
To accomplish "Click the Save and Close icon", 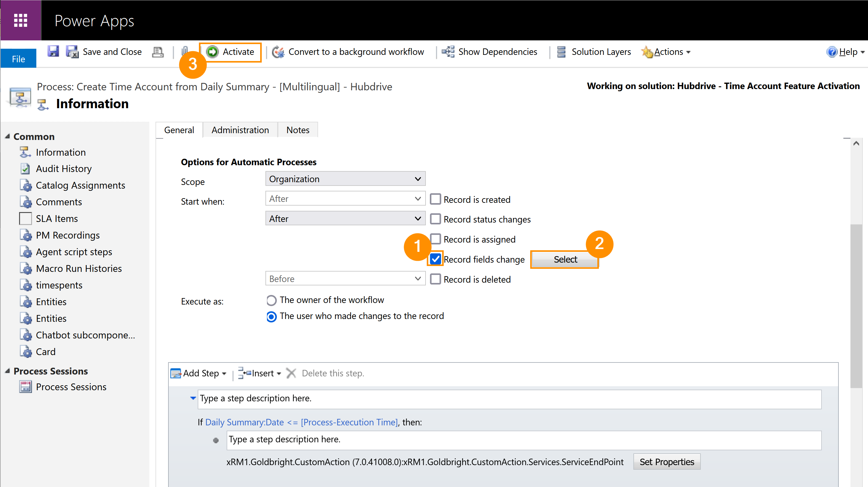I will pos(72,51).
